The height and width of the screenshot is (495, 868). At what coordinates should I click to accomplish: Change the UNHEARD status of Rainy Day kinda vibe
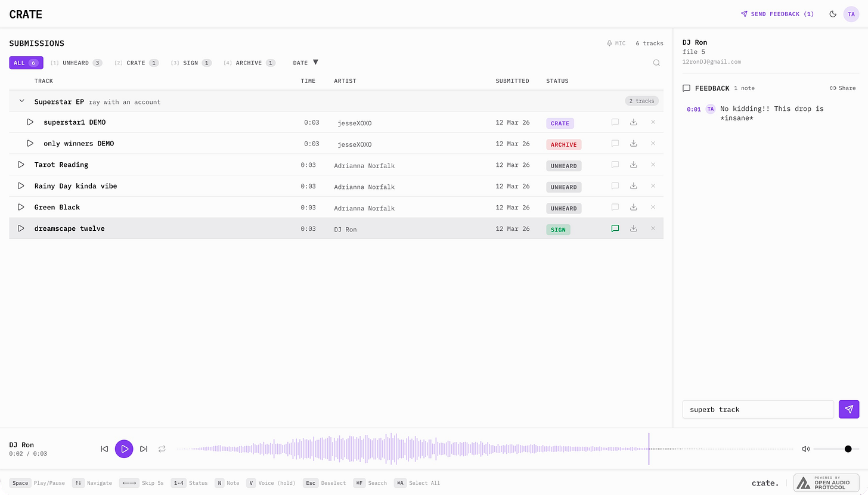(x=563, y=187)
